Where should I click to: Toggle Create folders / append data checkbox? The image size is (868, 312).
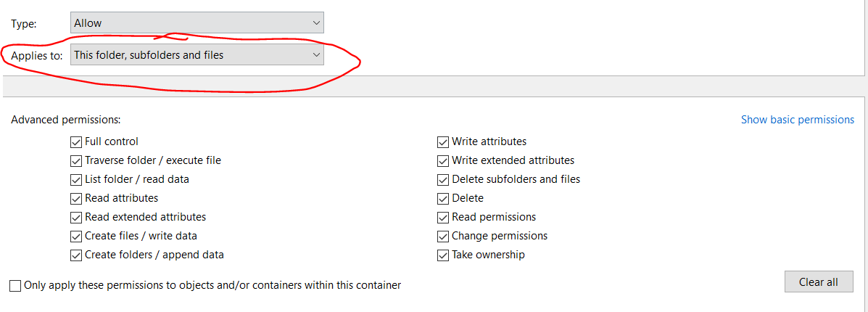point(76,255)
